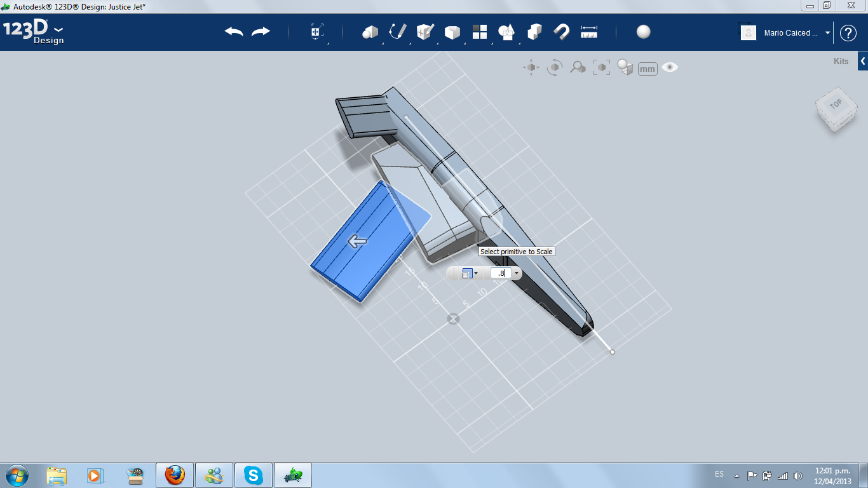Viewport: 868px width, 488px height.
Task: Click the grid origin marker
Action: point(453,319)
